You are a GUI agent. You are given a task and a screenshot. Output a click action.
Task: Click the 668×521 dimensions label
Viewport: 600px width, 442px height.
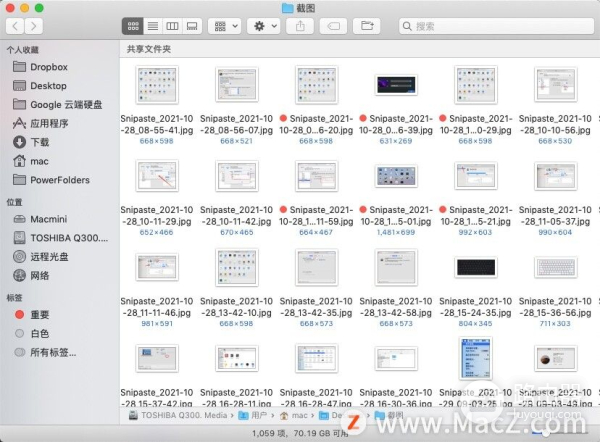pos(236,141)
